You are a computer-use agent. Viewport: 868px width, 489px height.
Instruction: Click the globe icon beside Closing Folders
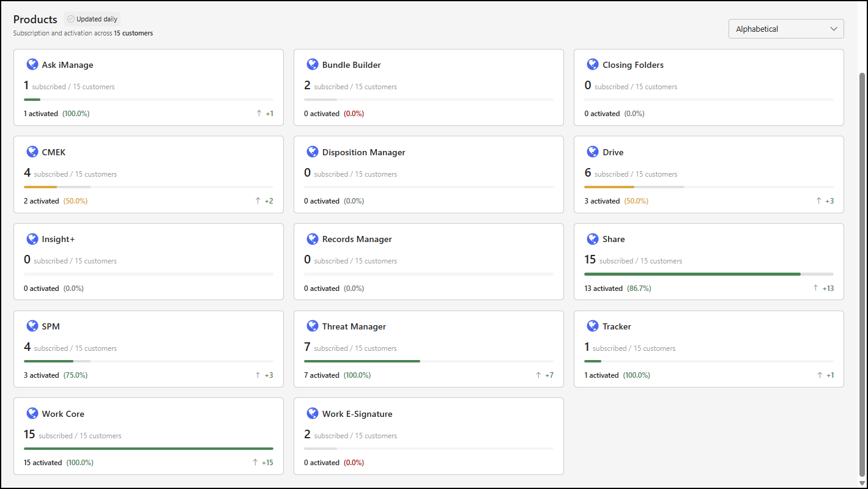click(593, 64)
